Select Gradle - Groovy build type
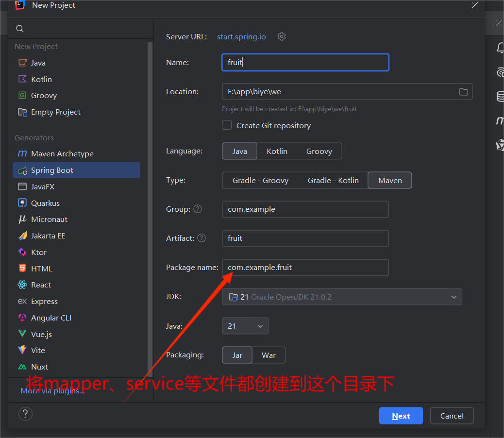 [x=260, y=180]
